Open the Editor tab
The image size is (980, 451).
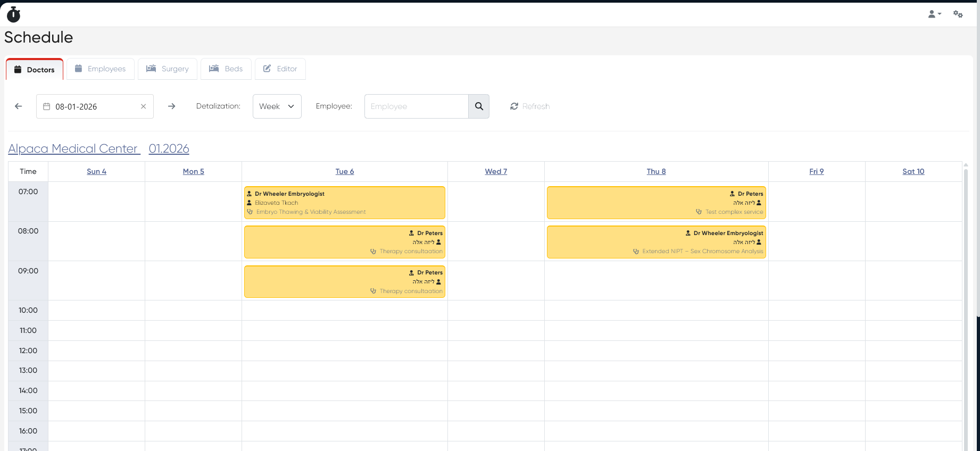click(x=280, y=69)
